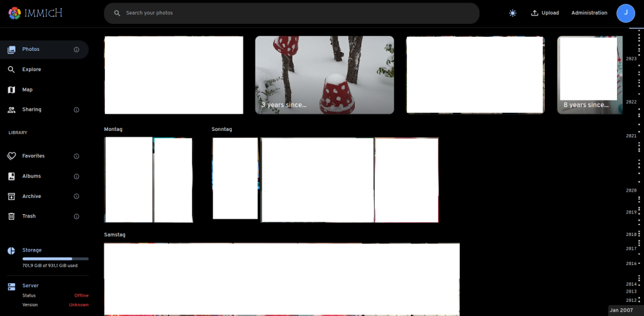The height and width of the screenshot is (316, 644).
Task: Click the Immich logo
Action: coord(35,13)
